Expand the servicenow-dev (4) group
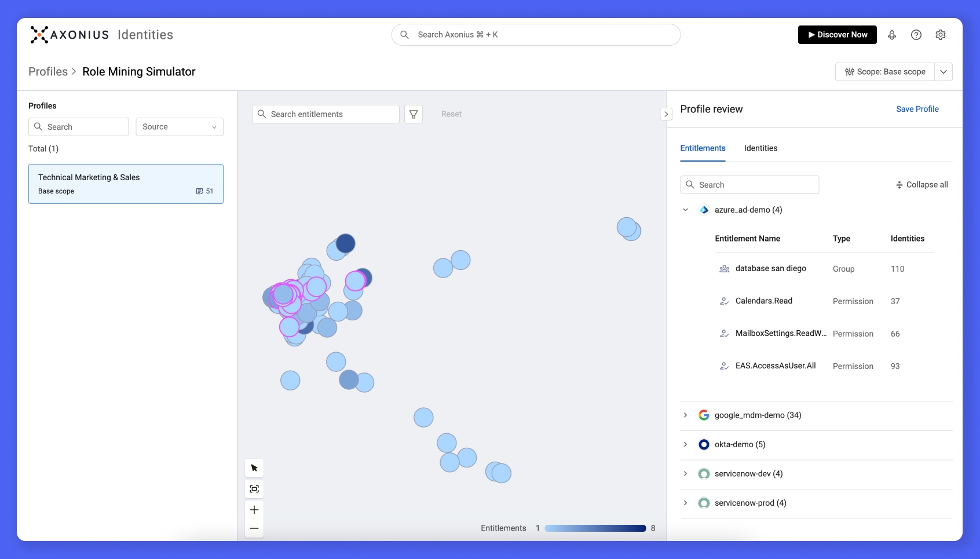 (x=685, y=474)
